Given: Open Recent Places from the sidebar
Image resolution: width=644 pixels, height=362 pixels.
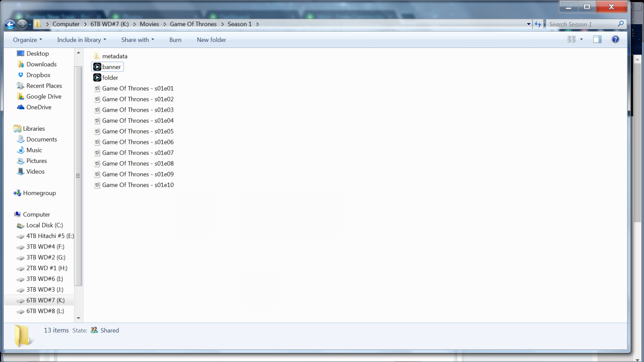Looking at the screenshot, I should click(x=44, y=86).
